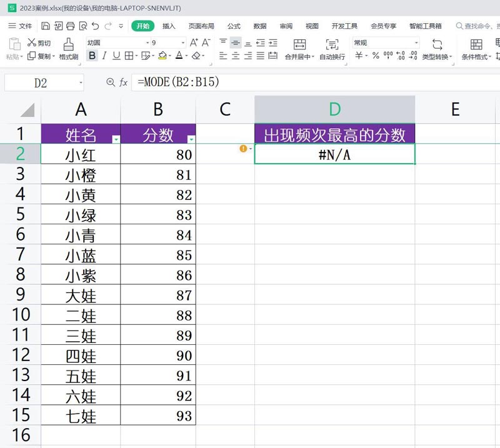Click the Print icon
The image size is (500, 448).
[71, 26]
